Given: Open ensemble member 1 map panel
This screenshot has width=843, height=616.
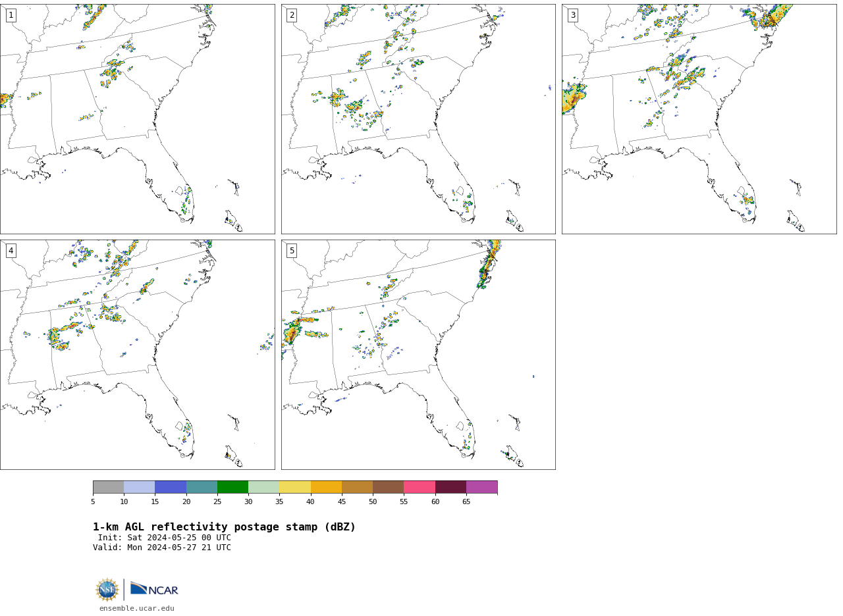Looking at the screenshot, I should point(137,119).
